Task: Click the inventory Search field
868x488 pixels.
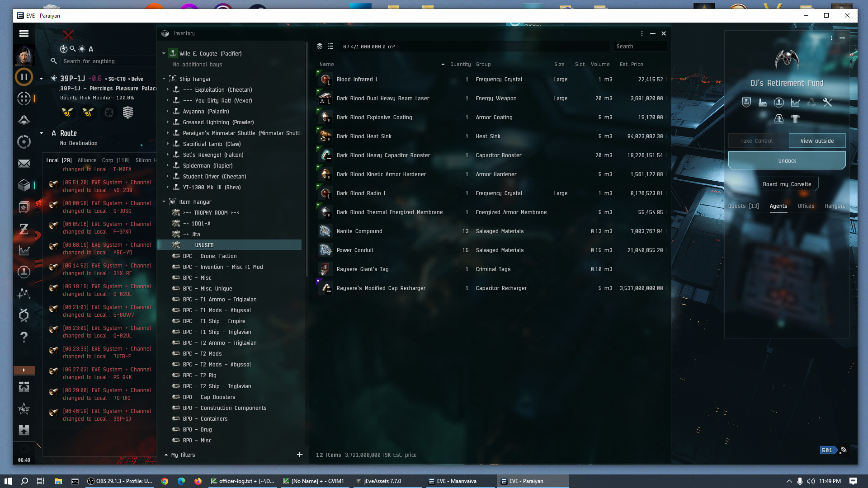Action: click(x=639, y=46)
